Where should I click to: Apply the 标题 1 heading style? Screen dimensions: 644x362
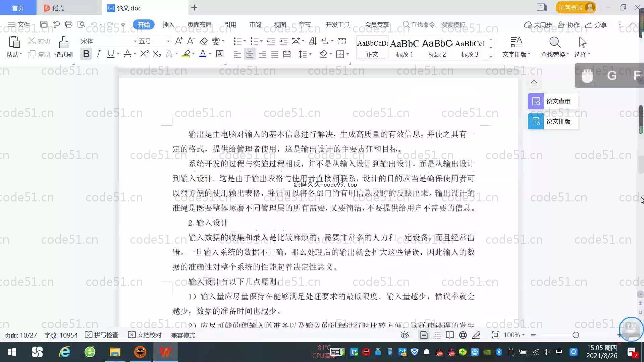(x=405, y=48)
